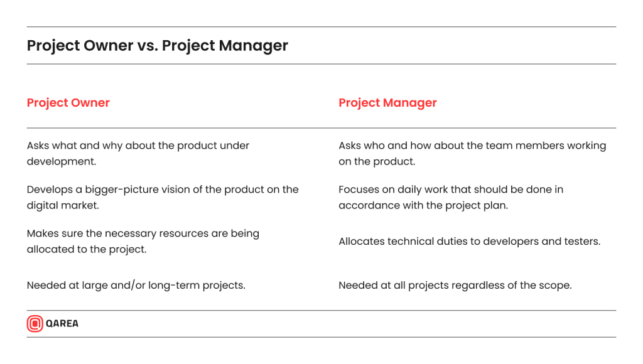Click the bottom-most horizontal line below the logo
The height and width of the screenshot is (364, 643).
pos(321,337)
